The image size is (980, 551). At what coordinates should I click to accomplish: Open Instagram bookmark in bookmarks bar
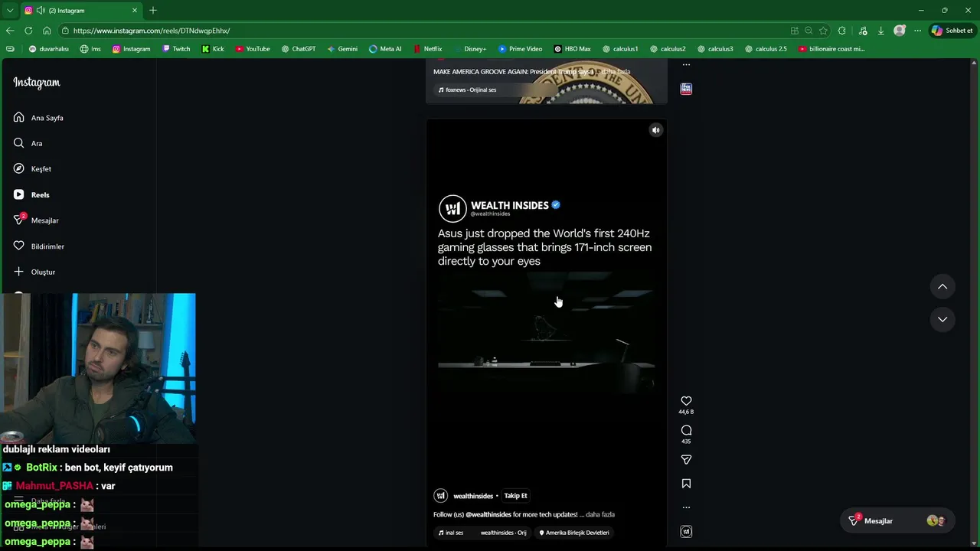pos(132,49)
